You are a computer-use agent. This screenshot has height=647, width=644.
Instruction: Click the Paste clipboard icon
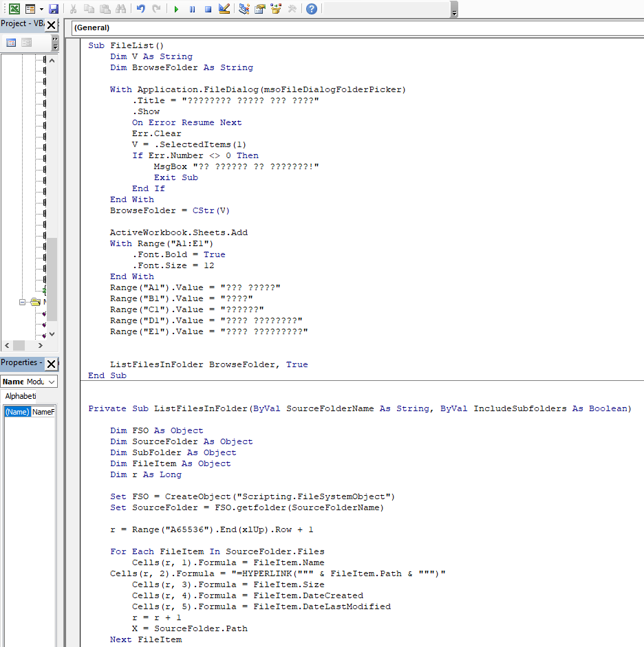pyautogui.click(x=105, y=9)
